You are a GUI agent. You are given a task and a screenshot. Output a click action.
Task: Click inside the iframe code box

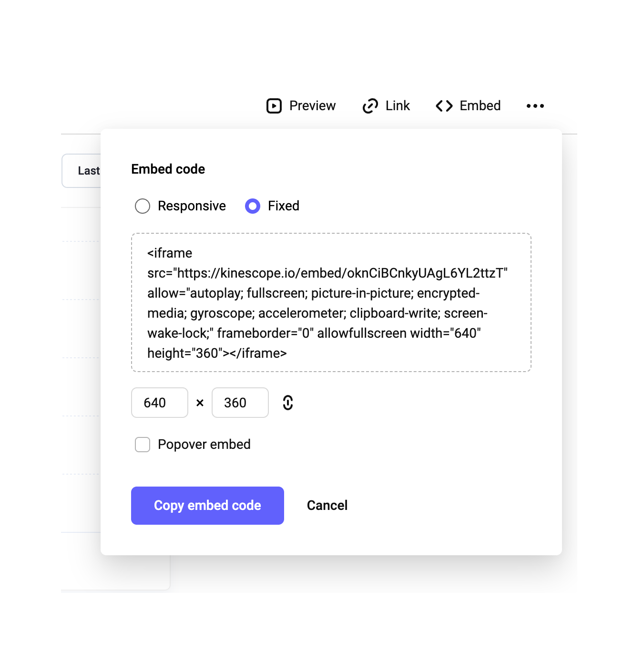pos(331,302)
